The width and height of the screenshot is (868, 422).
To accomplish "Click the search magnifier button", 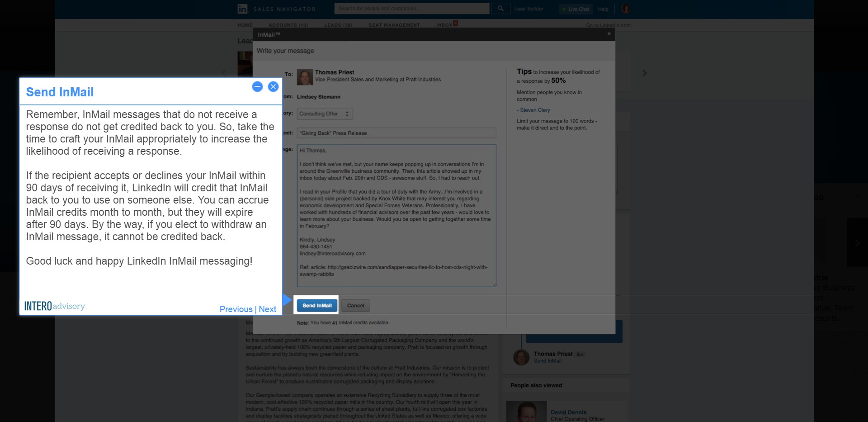I will (500, 9).
